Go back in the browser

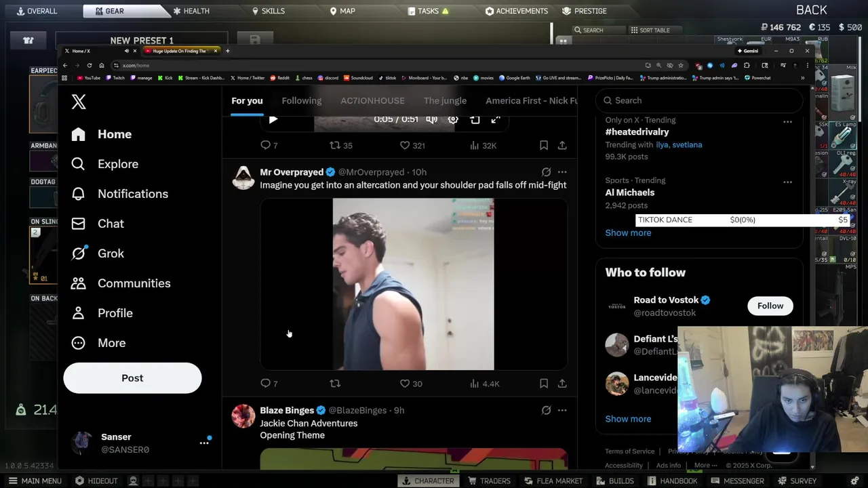click(65, 65)
